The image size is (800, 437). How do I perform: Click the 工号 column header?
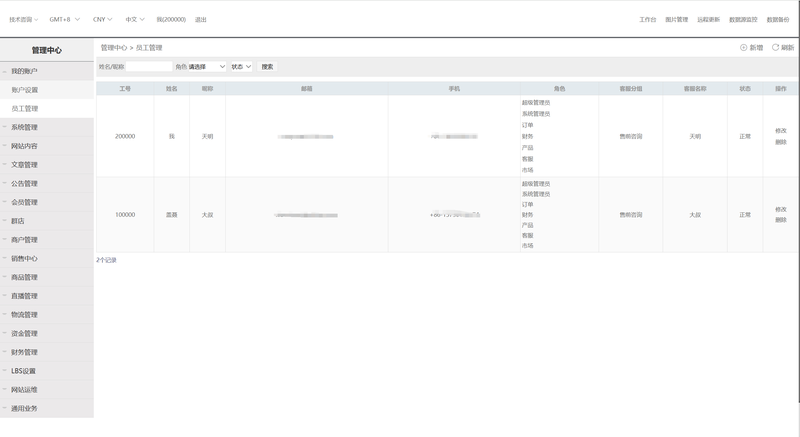point(125,89)
